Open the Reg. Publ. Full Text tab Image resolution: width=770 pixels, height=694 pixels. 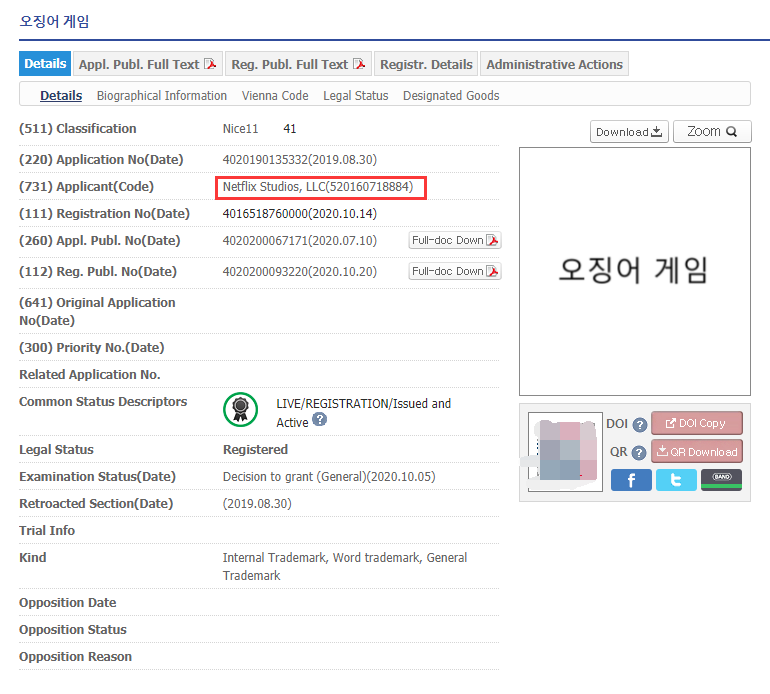[x=298, y=64]
